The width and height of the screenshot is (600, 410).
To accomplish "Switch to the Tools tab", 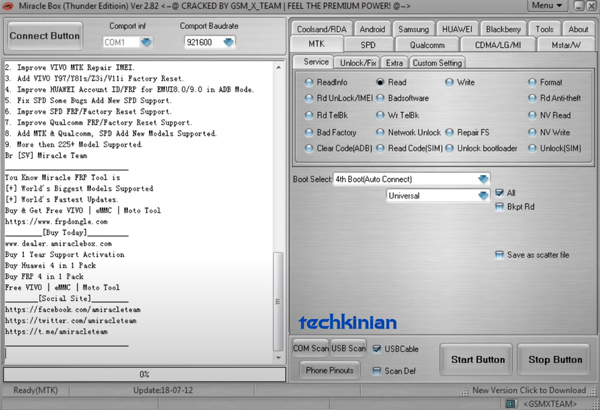I will (545, 29).
